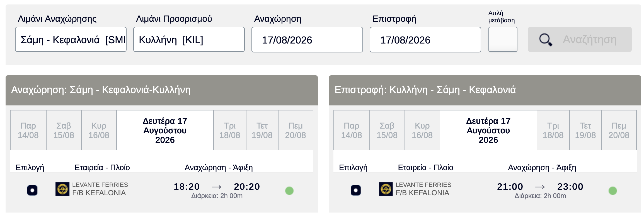644x217 pixels.
Task: Click F/B KEFALONIA ship name in return list
Action: [422, 193]
